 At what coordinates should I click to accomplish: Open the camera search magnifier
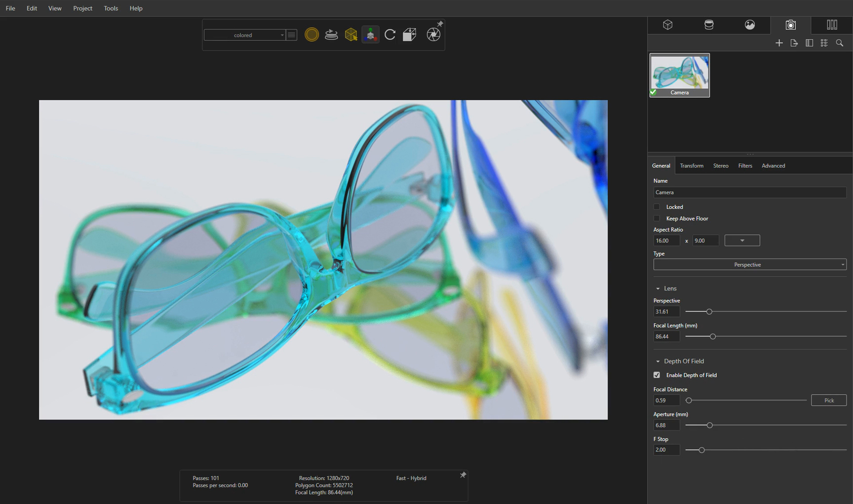click(x=839, y=43)
